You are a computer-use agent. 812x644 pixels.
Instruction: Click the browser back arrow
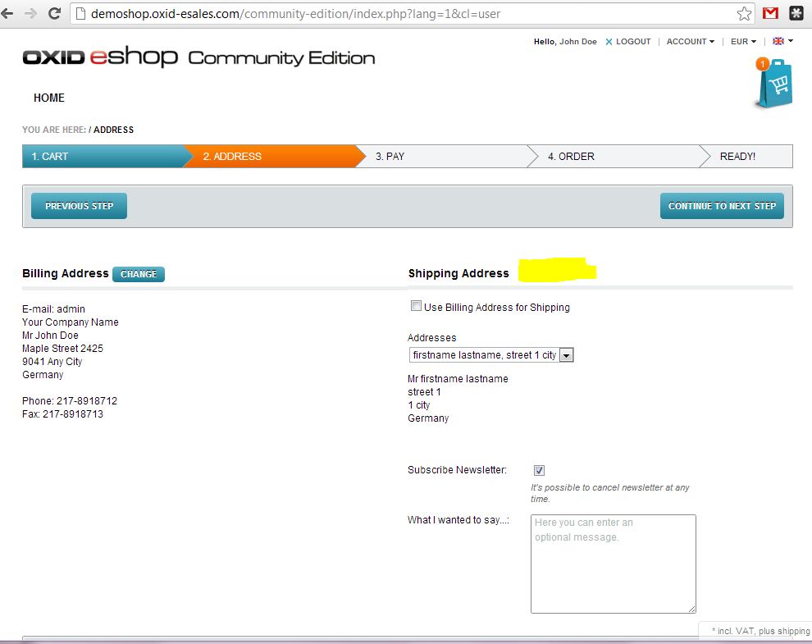(9, 13)
